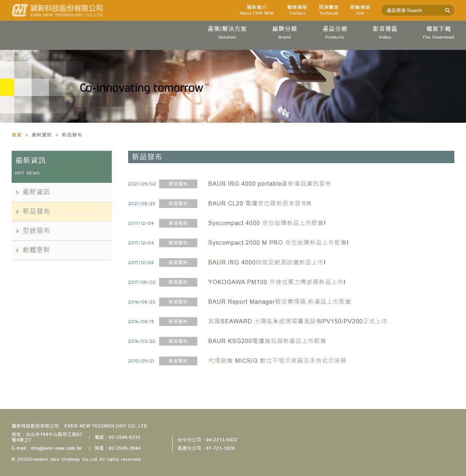The height and width of the screenshot is (476, 466).
Task: Go to the File Download page
Action: pyautogui.click(x=438, y=32)
